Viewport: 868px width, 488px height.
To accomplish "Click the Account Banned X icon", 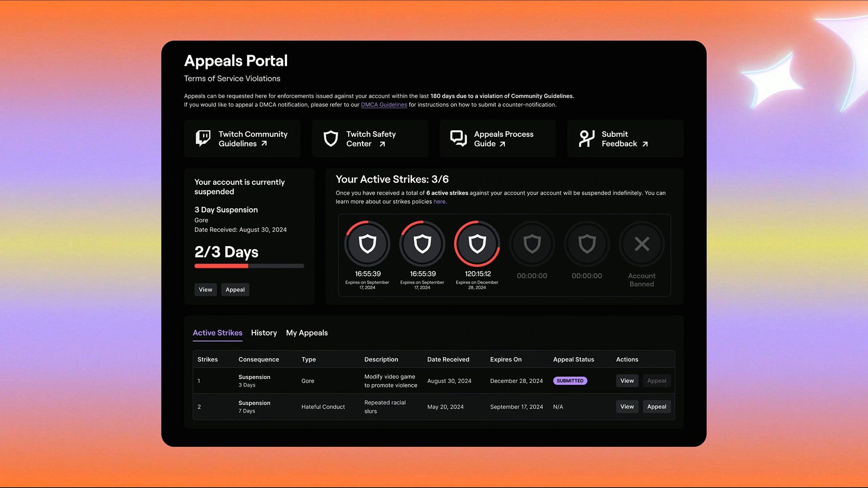I will (x=642, y=244).
